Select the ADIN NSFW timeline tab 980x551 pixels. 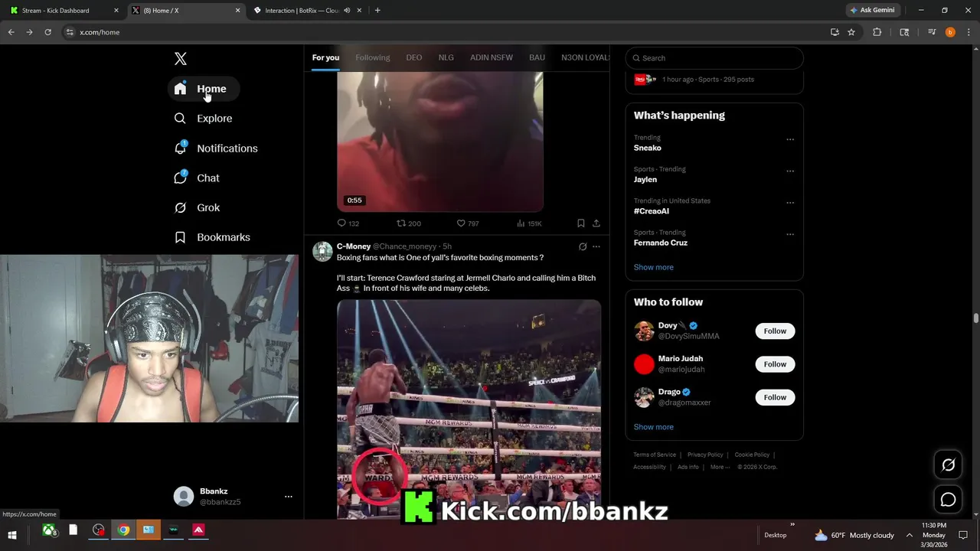(x=492, y=57)
